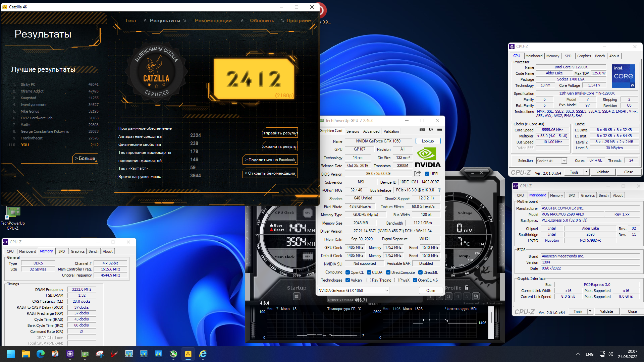The height and width of the screenshot is (362, 644).
Task: Open File Explorer from the taskbar
Action: click(26, 354)
